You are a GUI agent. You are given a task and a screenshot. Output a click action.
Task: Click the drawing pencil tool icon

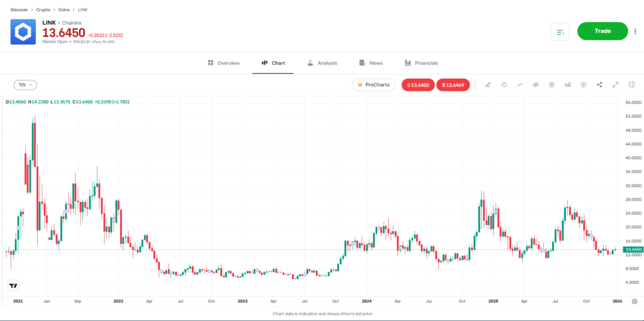(488, 85)
